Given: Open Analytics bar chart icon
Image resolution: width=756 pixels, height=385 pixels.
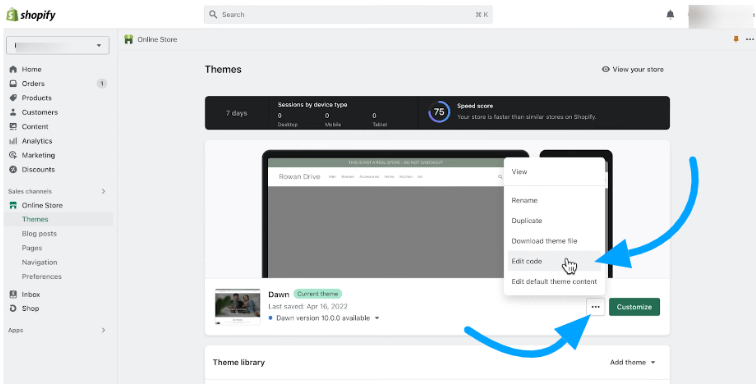Looking at the screenshot, I should tap(13, 141).
